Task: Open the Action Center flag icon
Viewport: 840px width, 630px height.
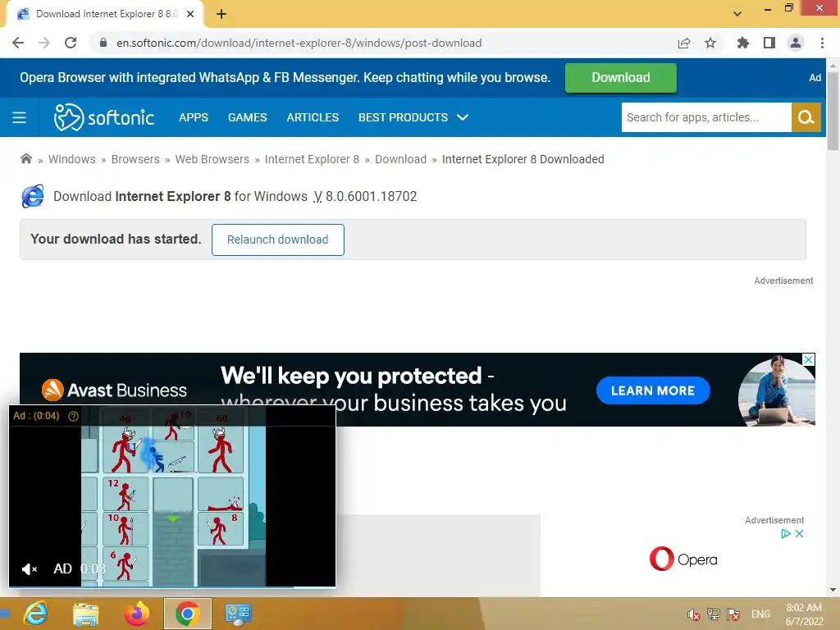Action: click(733, 614)
